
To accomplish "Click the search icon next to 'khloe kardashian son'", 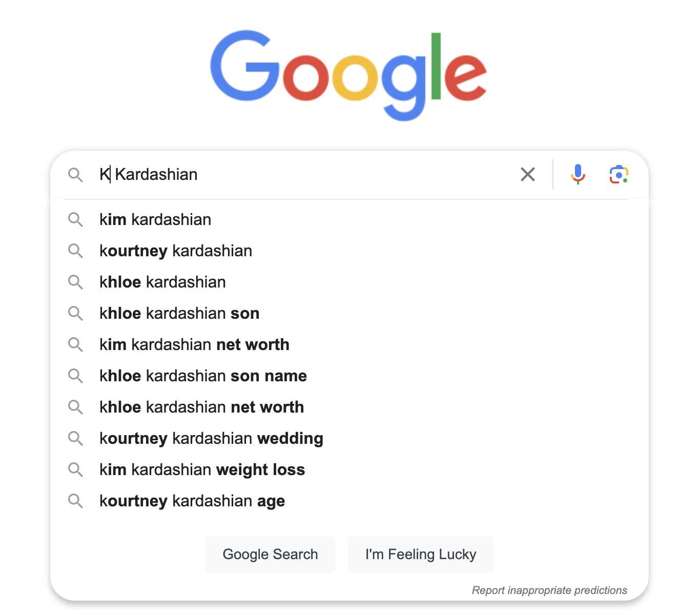I will point(75,314).
